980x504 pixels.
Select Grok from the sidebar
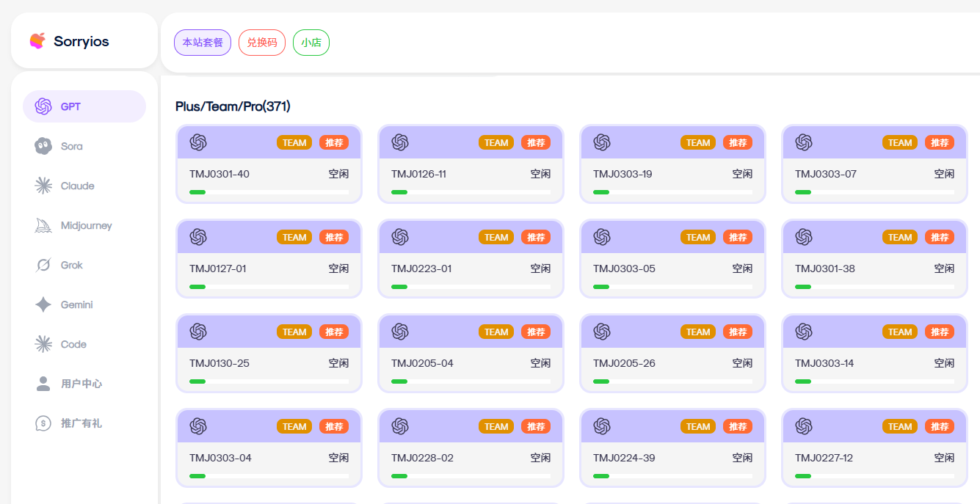point(73,265)
